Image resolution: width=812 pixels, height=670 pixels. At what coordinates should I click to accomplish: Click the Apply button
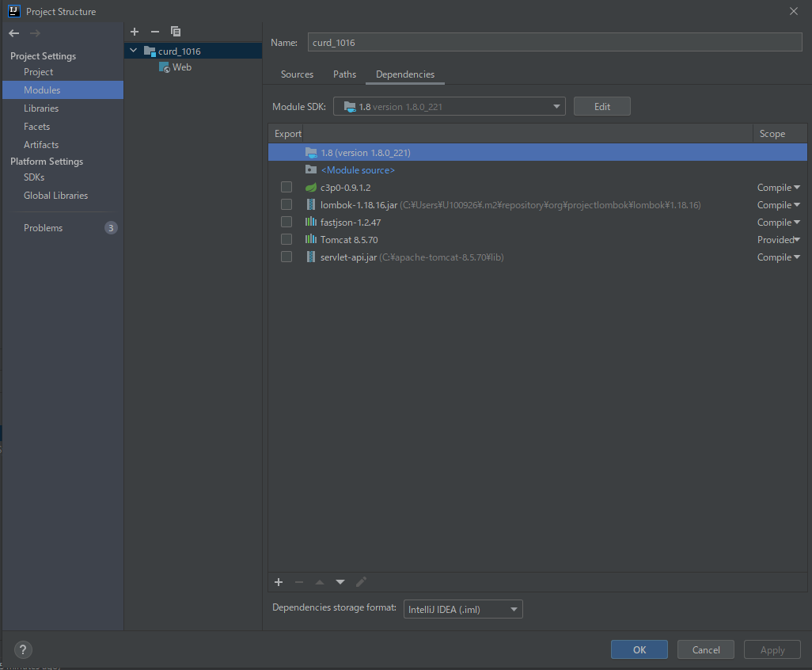click(x=772, y=649)
